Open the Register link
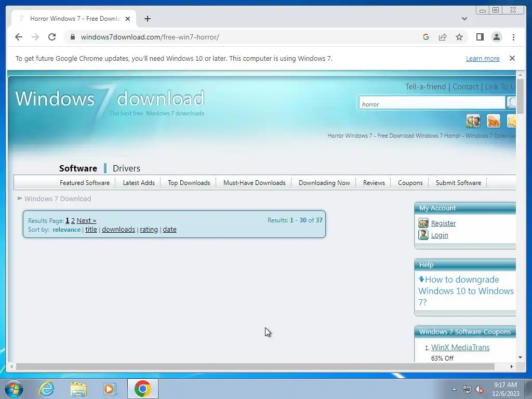Screen dimensions: 532x399 (x=443, y=223)
